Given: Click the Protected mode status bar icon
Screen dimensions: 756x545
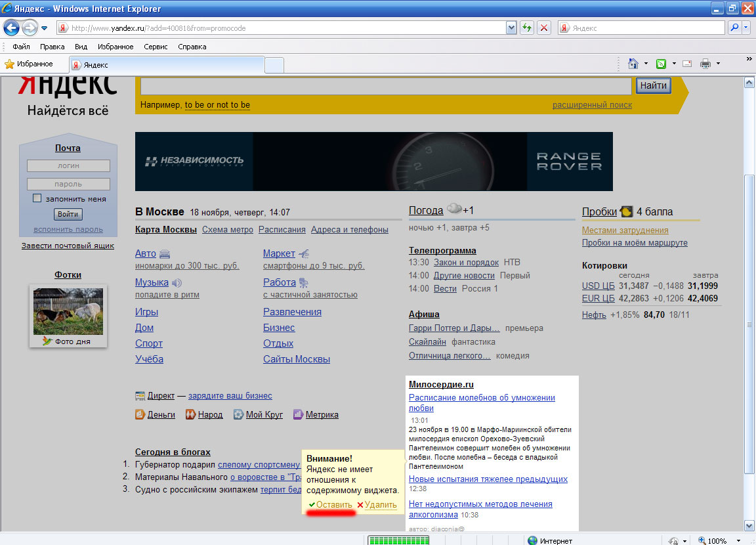Looking at the screenshot, I should pyautogui.click(x=673, y=541).
